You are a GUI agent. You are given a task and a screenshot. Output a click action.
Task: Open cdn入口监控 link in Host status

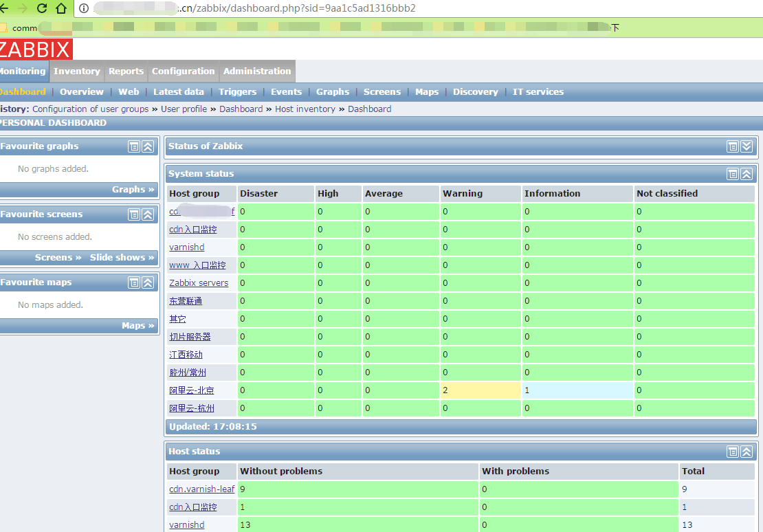[193, 507]
